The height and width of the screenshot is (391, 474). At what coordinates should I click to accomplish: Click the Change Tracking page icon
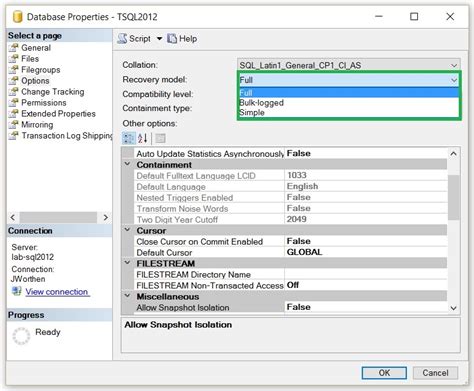pyautogui.click(x=14, y=92)
